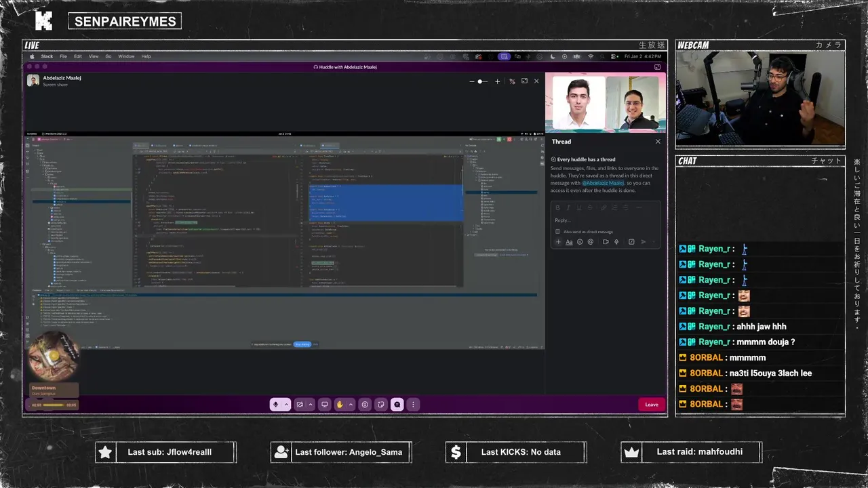The width and height of the screenshot is (868, 488).
Task: Select the left participant video thumbnail
Action: point(578,102)
